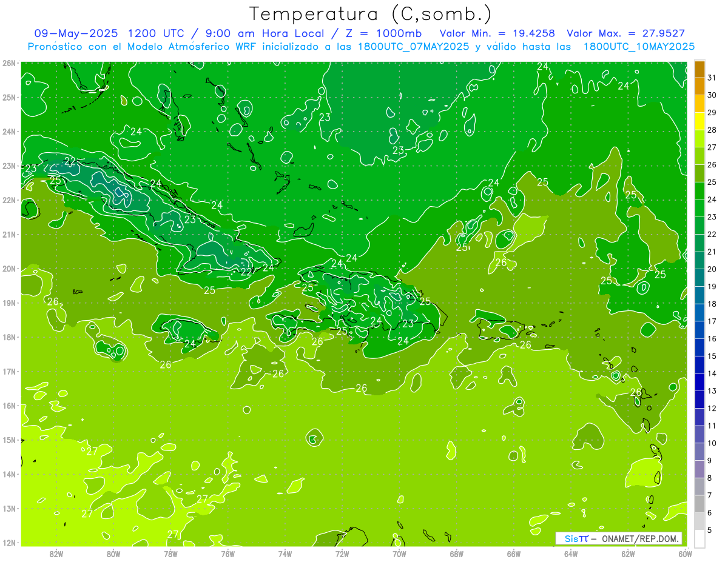Click the '82W' longitude axis label
Screen dimensions: 728x562
56,554
